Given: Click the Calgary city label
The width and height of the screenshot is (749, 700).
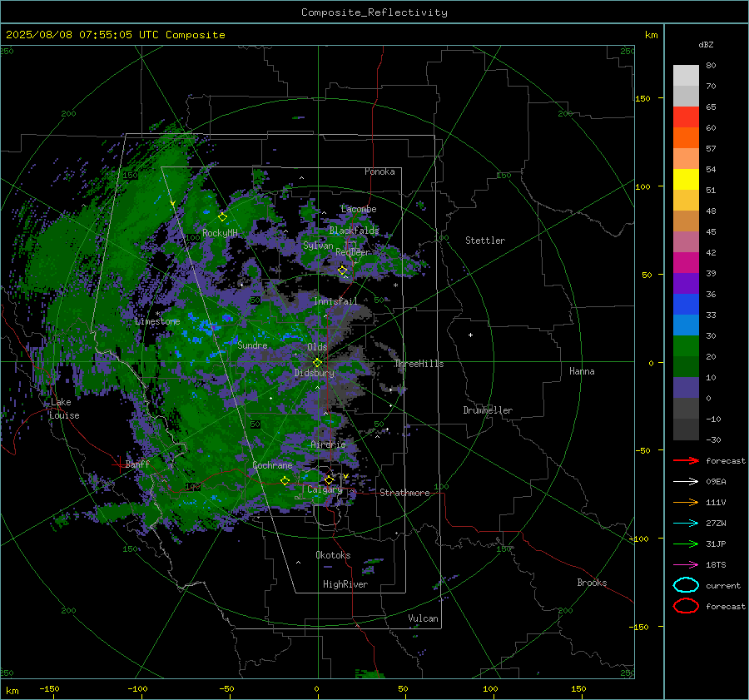Looking at the screenshot, I should coord(325,489).
